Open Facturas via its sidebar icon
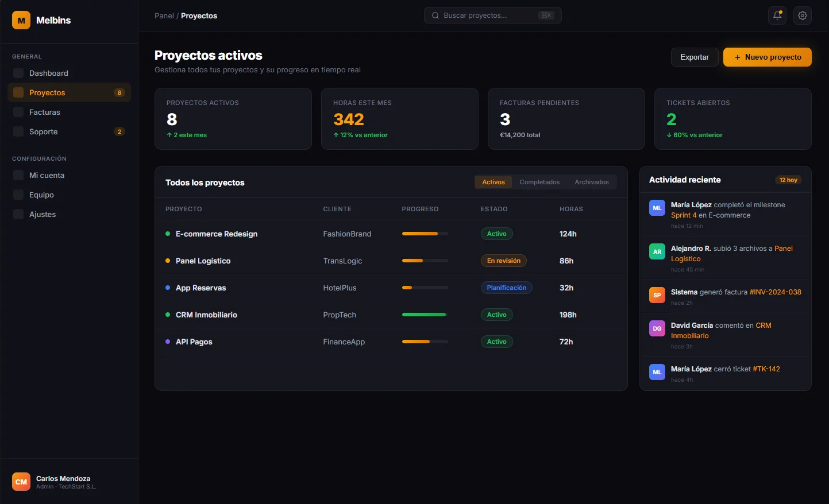 pyautogui.click(x=18, y=112)
